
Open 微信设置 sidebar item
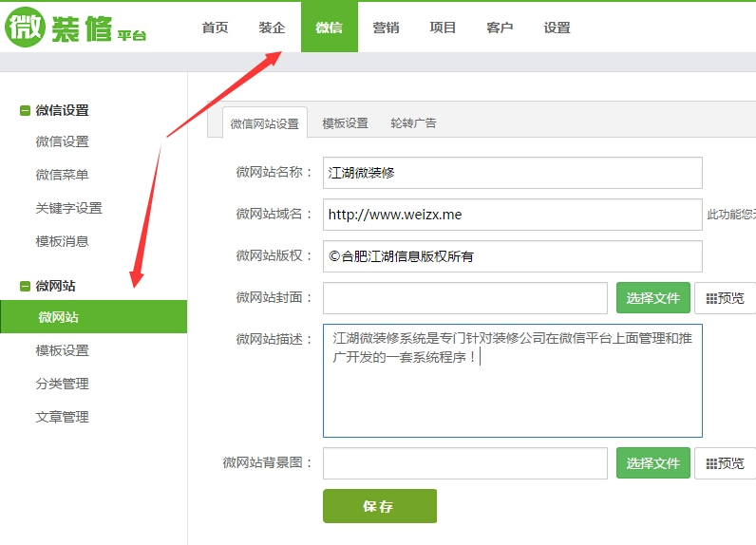(62, 141)
